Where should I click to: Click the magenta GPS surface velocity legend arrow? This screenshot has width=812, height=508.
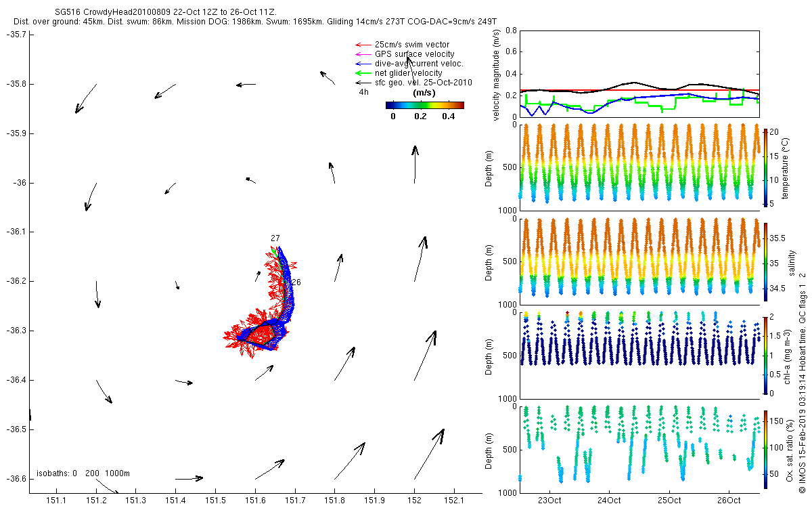363,54
